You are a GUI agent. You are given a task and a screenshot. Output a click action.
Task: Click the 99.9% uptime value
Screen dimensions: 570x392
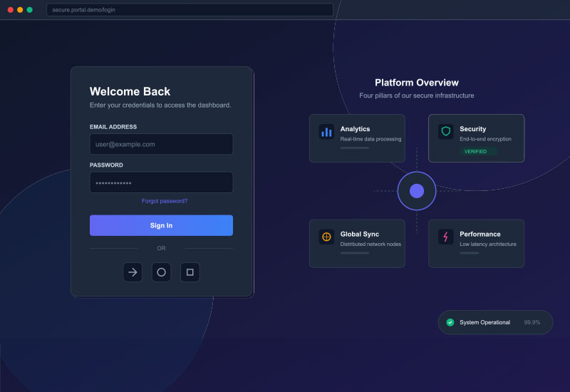532,322
